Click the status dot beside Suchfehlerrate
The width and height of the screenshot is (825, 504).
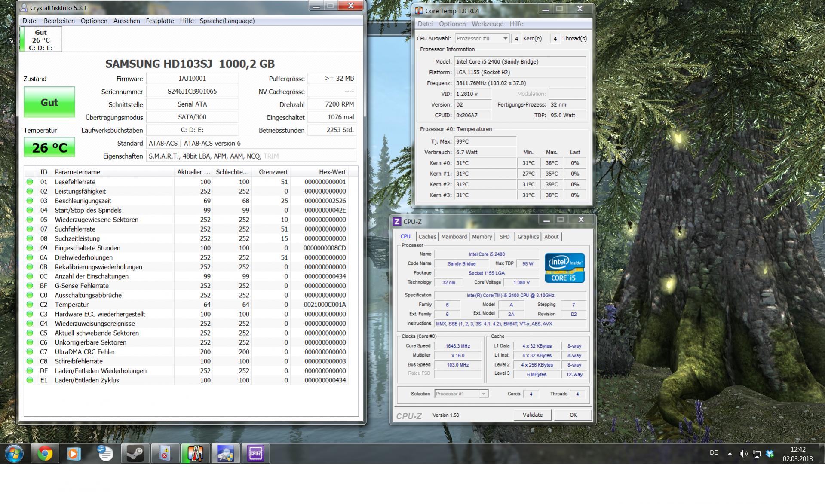[30, 229]
